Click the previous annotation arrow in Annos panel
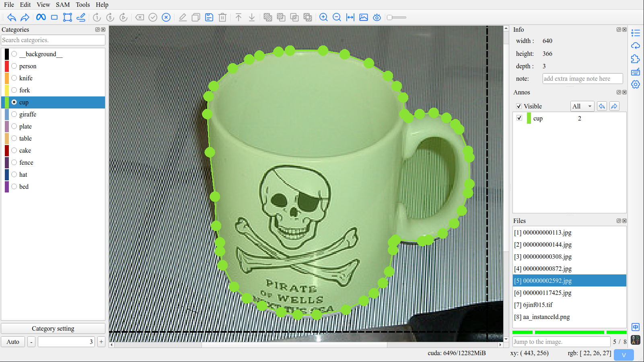Image resolution: width=644 pixels, height=362 pixels. tap(602, 106)
